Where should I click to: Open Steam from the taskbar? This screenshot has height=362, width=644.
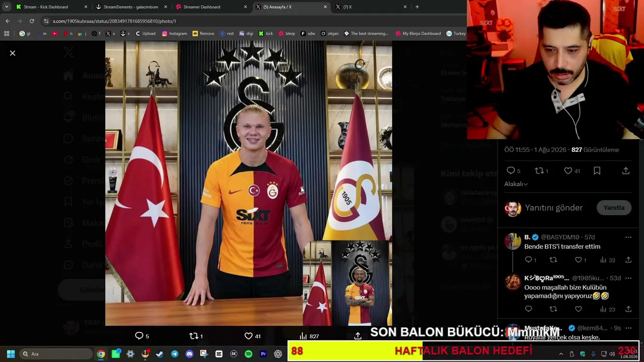(x=160, y=354)
